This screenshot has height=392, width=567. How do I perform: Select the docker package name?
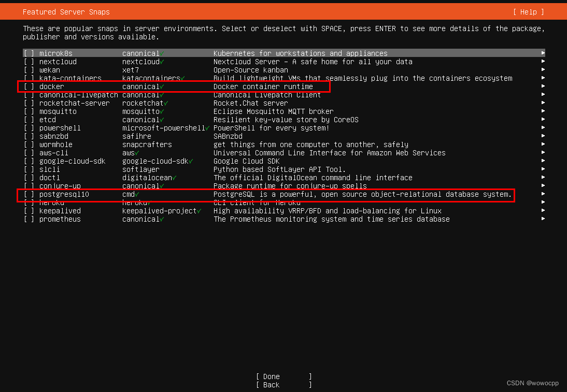click(52, 86)
